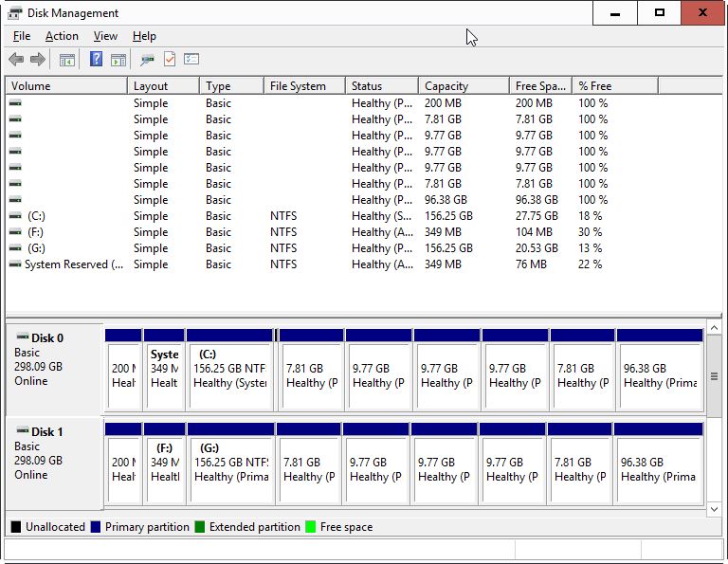Select the 96.38 GB partition on Disk 0

click(x=660, y=370)
